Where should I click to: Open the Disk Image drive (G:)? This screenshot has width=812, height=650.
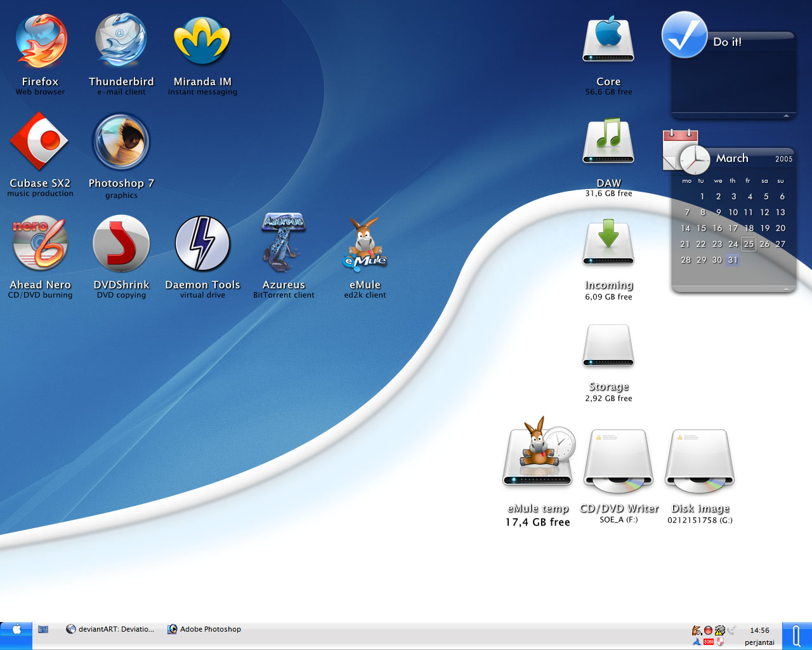(700, 461)
